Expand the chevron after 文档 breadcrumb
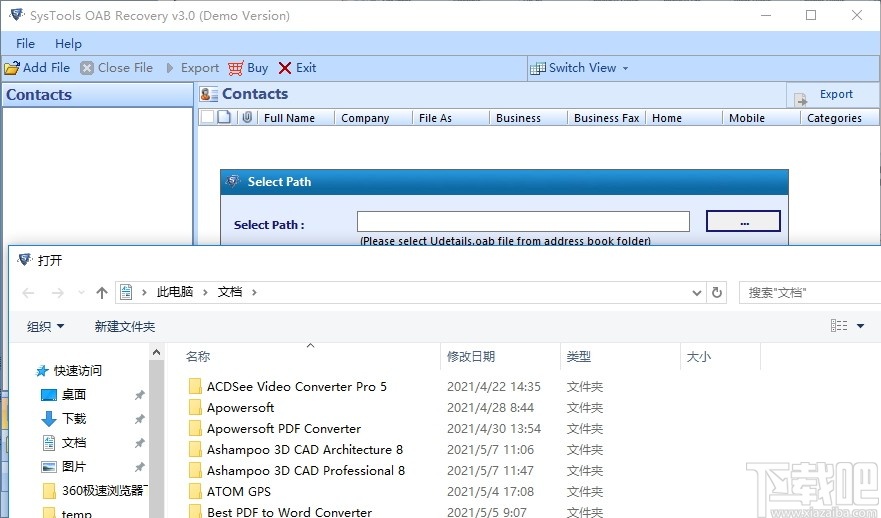 (255, 292)
